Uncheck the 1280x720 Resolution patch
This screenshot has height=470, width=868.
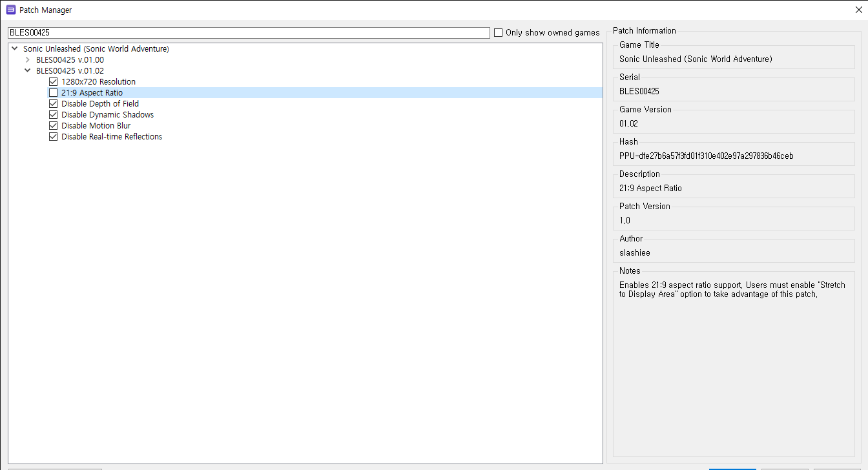54,82
